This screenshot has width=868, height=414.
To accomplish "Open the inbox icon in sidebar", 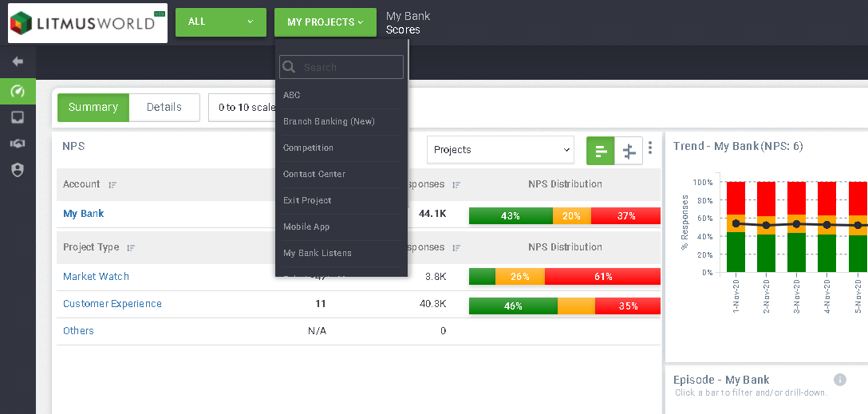I will coord(18,117).
